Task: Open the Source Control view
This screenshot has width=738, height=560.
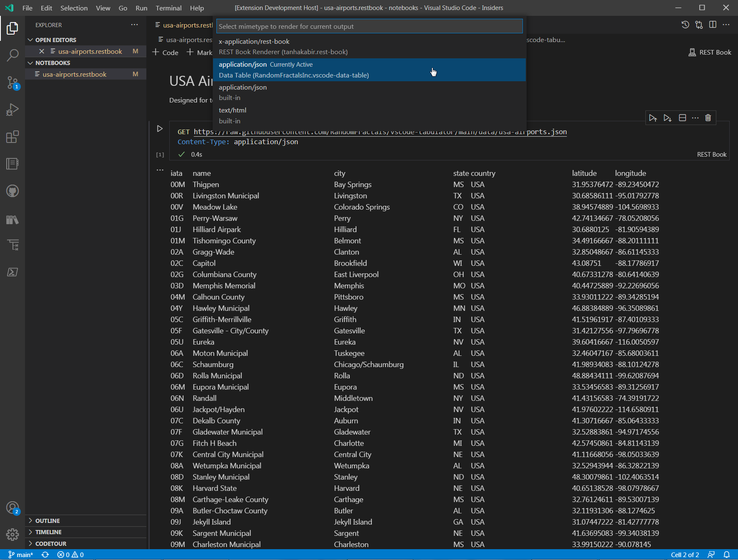Action: pos(13,82)
